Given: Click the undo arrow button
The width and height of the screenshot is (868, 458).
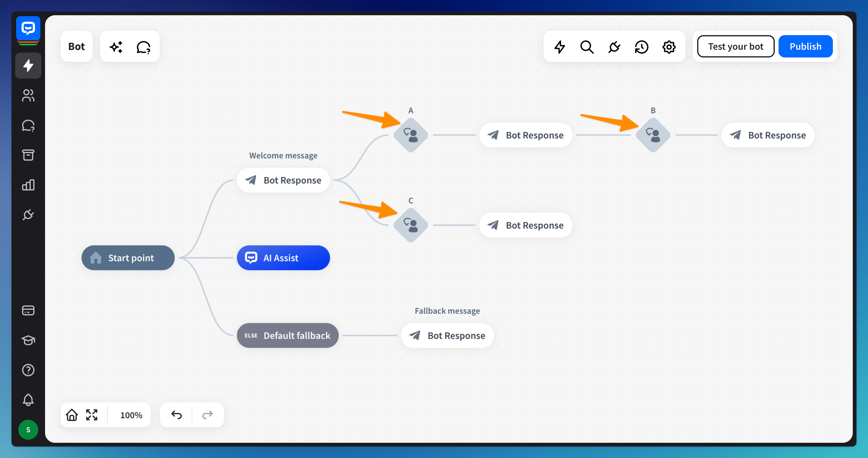Looking at the screenshot, I should 176,414.
